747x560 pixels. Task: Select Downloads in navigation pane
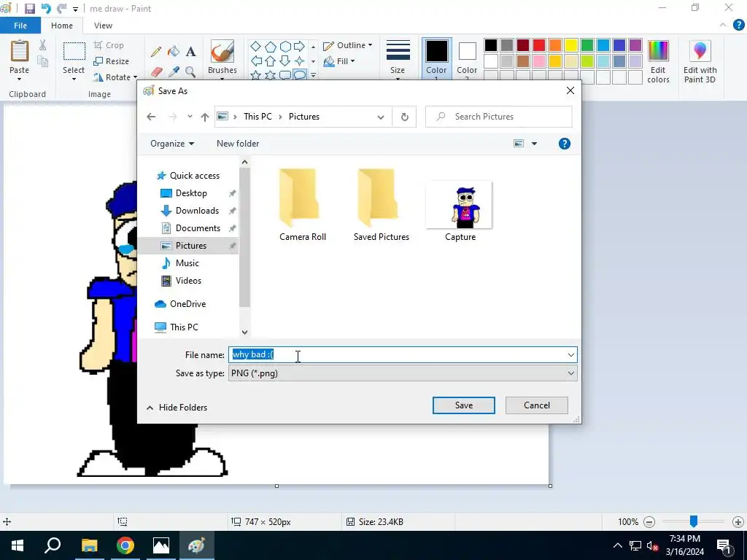197,211
